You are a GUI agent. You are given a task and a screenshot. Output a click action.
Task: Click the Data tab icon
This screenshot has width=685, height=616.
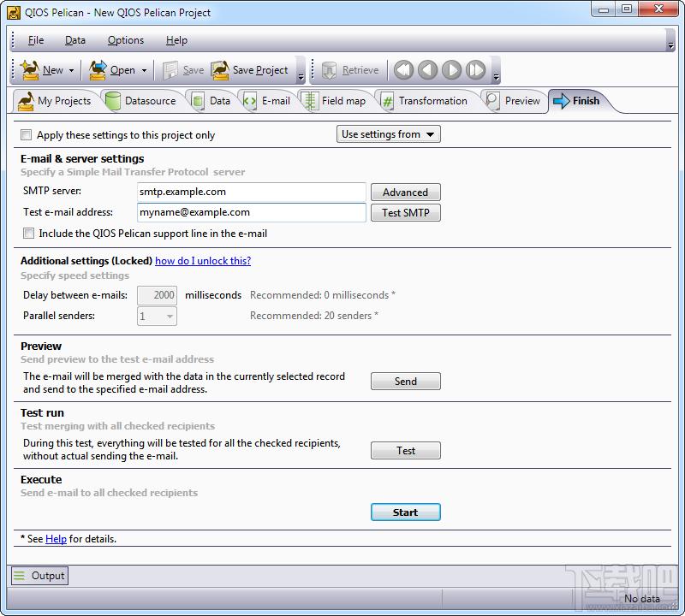[x=198, y=101]
